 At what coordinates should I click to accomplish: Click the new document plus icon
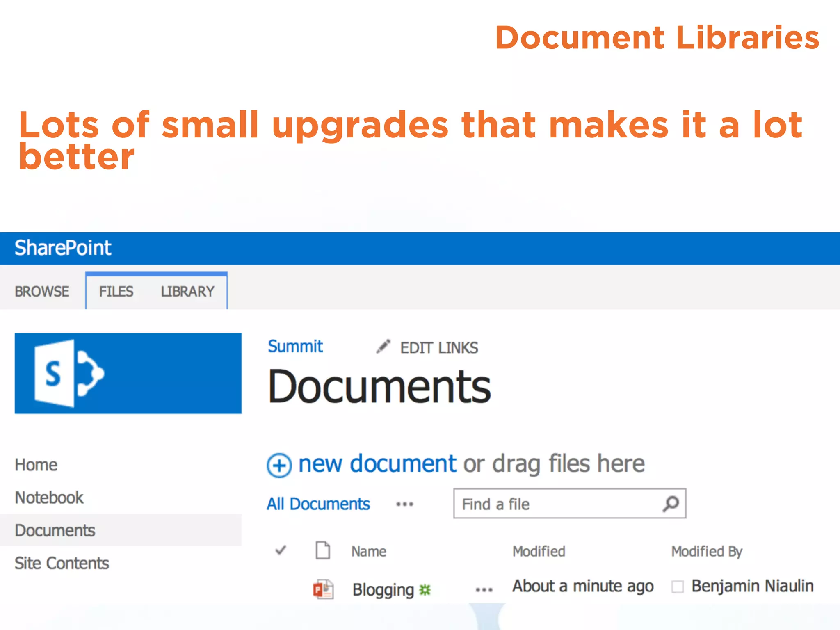[279, 466]
